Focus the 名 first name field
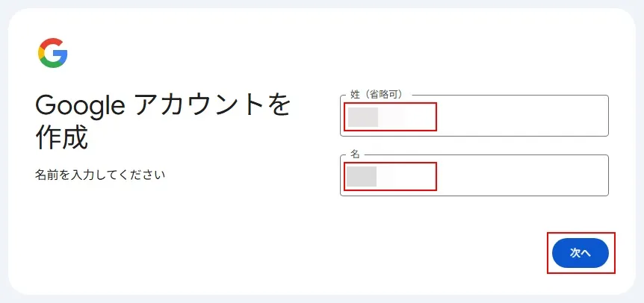This screenshot has height=303, width=644. (474, 176)
